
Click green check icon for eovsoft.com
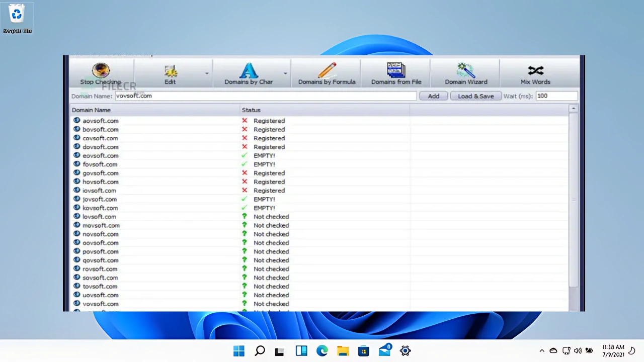coord(245,155)
